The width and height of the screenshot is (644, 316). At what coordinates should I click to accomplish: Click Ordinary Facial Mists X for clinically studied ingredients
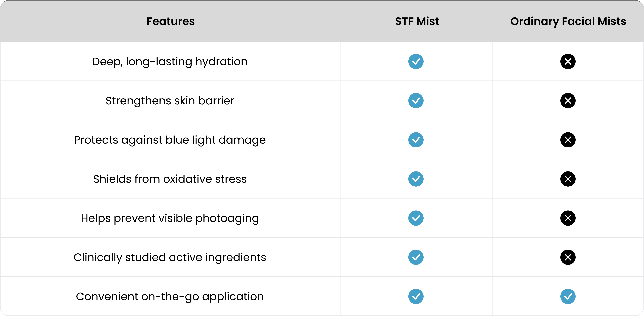click(x=568, y=257)
